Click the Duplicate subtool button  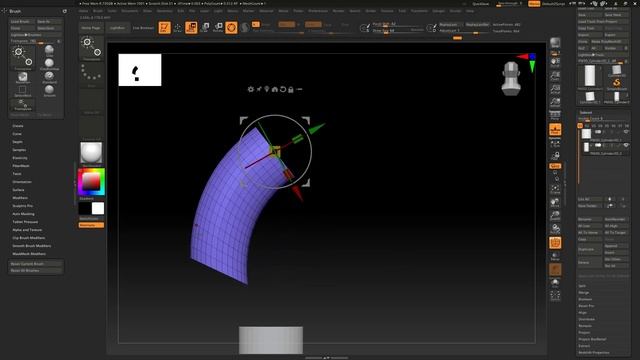pyautogui.click(x=589, y=249)
